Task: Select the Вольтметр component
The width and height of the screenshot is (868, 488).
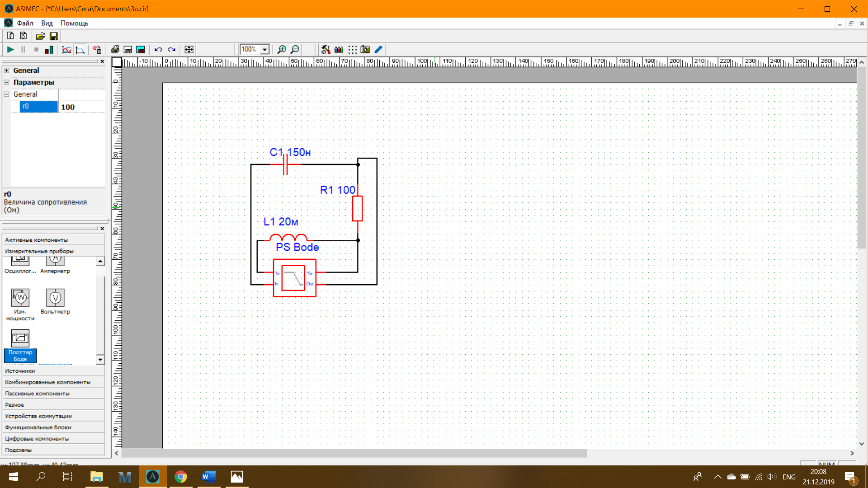Action: (x=55, y=301)
